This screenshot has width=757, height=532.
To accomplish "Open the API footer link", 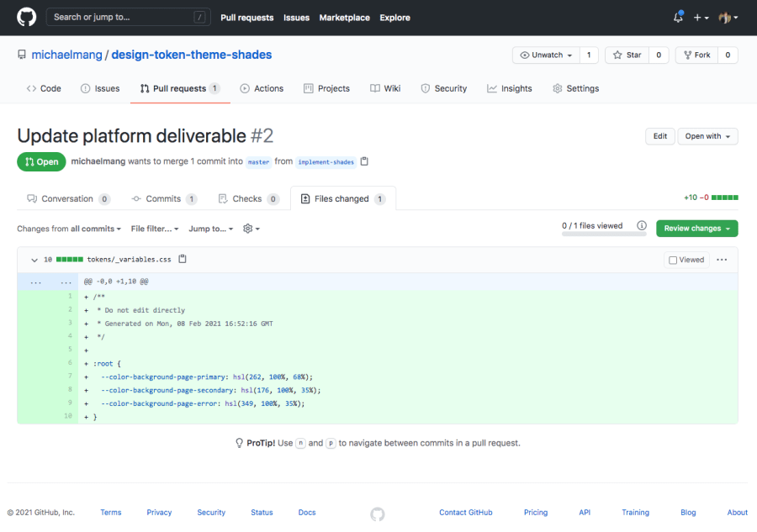I will click(x=585, y=512).
